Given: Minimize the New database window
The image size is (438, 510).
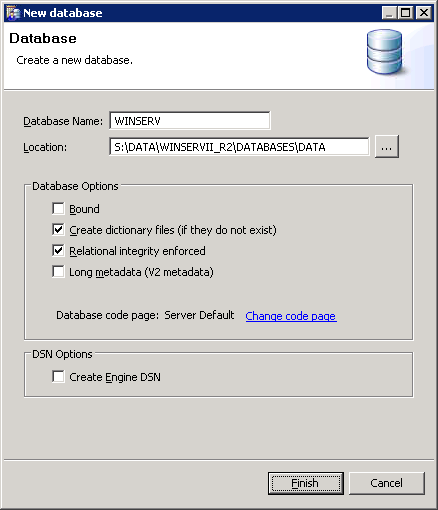Looking at the screenshot, I should coord(389,13).
